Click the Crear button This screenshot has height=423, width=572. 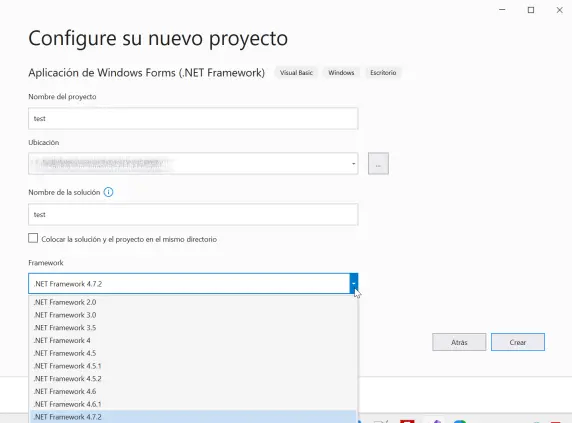coord(518,342)
